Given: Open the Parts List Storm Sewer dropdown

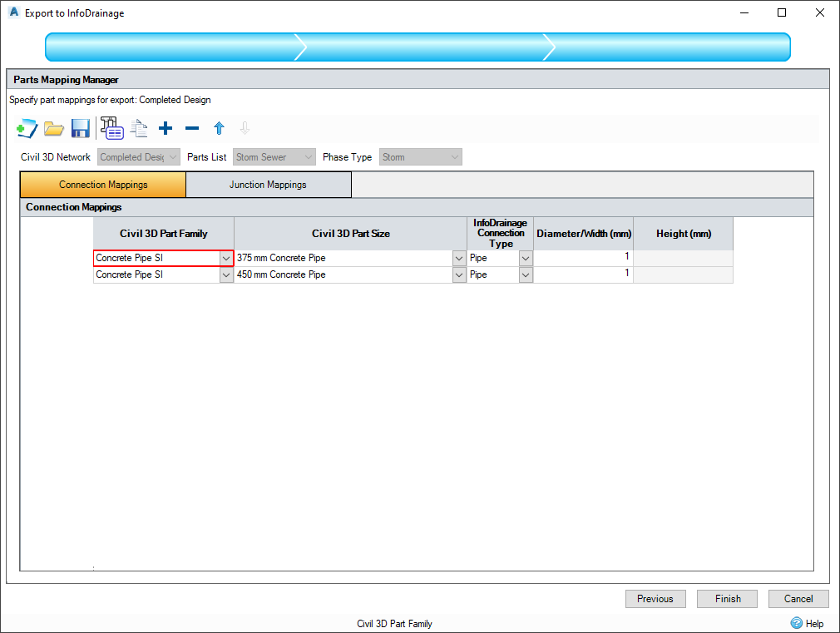Looking at the screenshot, I should [274, 157].
